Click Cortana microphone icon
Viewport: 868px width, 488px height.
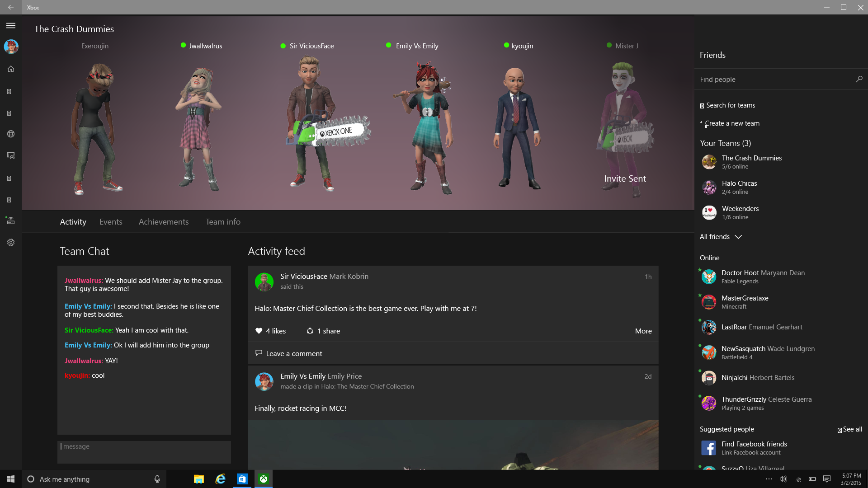[157, 479]
